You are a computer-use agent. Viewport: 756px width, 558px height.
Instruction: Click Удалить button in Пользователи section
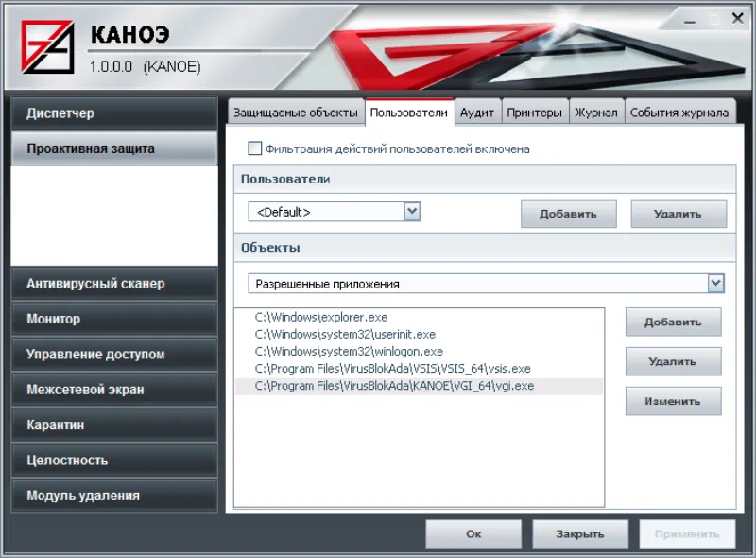tap(678, 214)
